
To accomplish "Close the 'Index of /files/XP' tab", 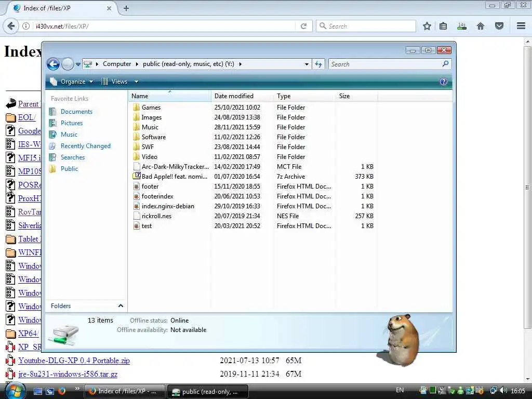I will 109,8.
